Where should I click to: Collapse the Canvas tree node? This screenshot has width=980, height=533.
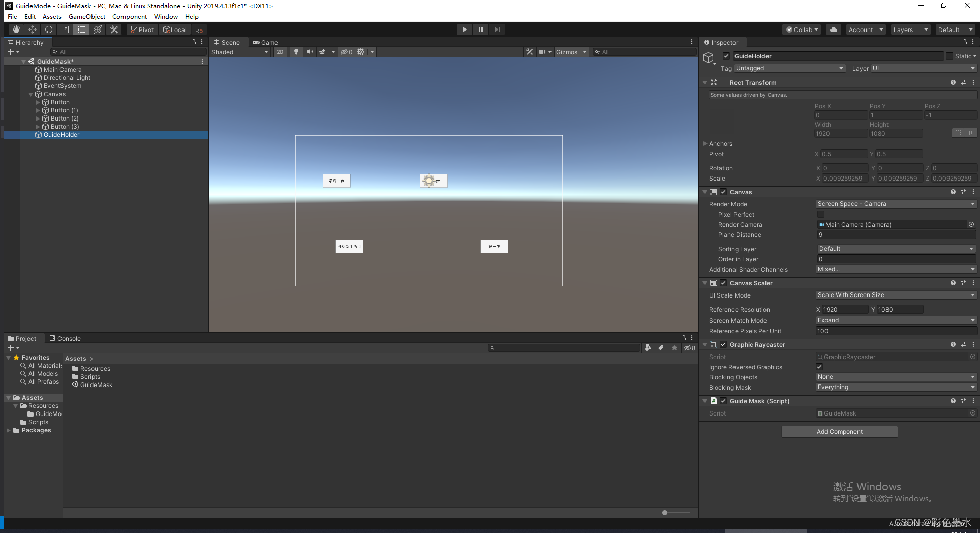[31, 94]
